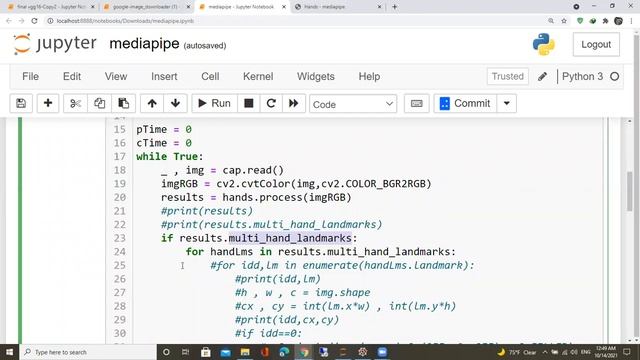
Task: Click the pencil edit-mode indicator icon
Action: click(x=542, y=77)
